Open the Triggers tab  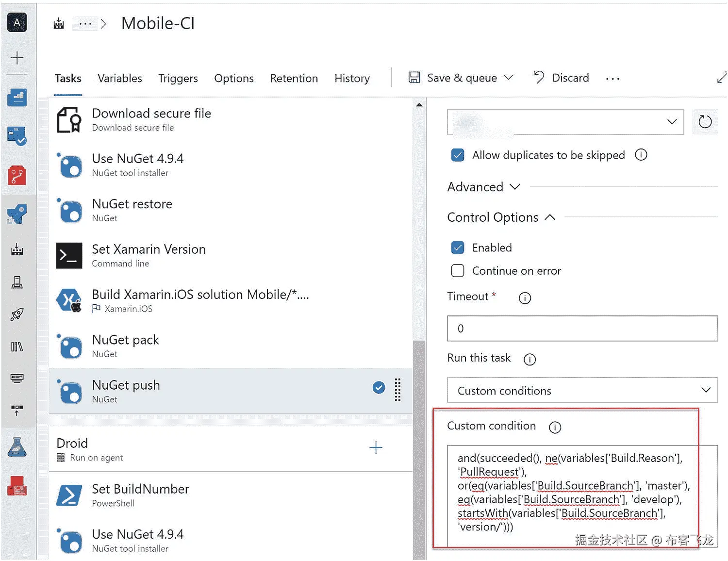[x=178, y=79]
